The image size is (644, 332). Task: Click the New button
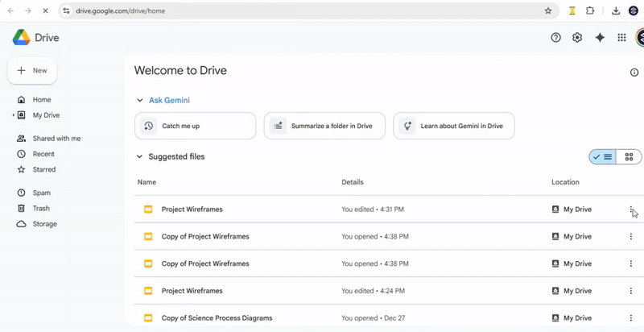pyautogui.click(x=32, y=71)
